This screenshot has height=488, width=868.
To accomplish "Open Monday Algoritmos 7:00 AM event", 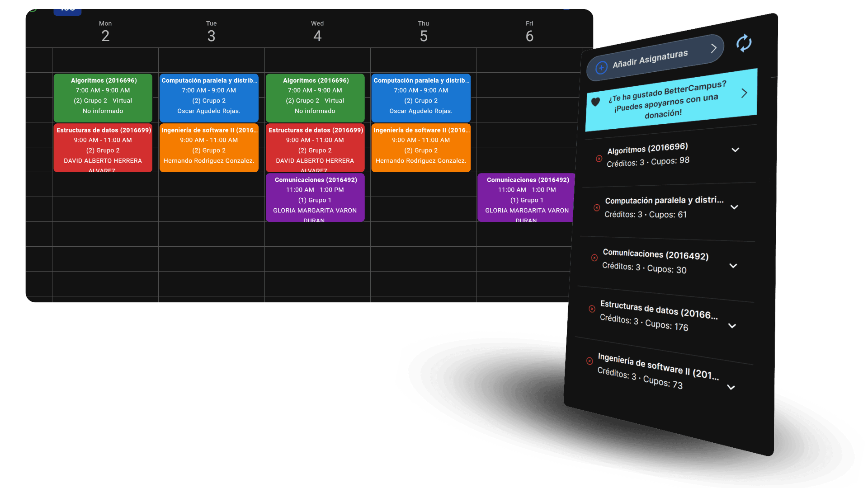I will pyautogui.click(x=103, y=98).
